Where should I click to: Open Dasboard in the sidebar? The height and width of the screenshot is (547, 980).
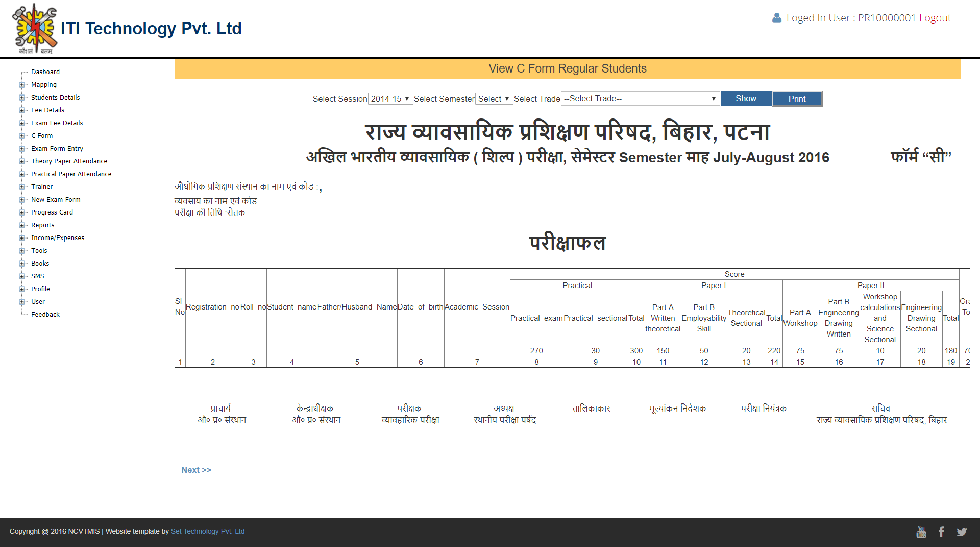click(x=45, y=72)
